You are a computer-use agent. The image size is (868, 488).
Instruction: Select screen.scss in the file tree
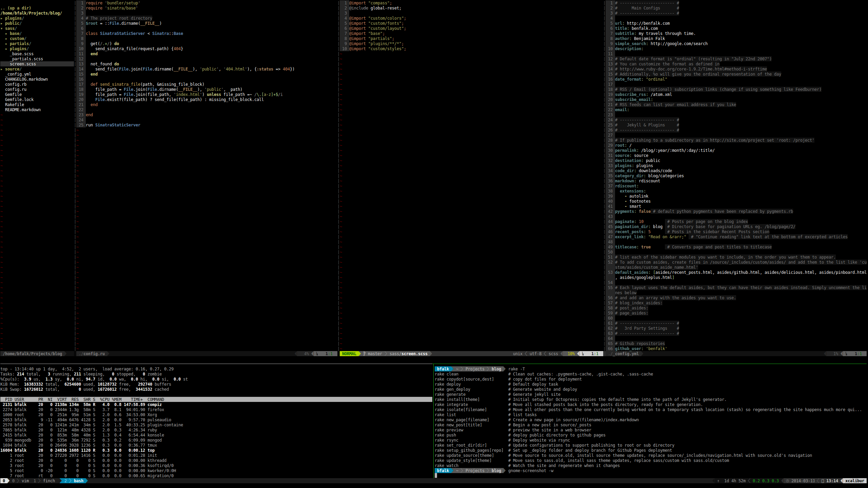click(37, 64)
